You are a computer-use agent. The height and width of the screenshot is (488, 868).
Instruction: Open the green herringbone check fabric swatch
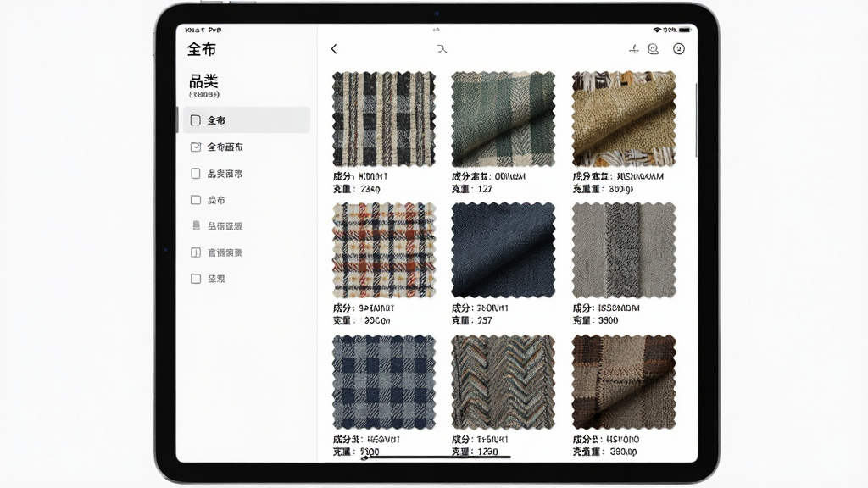pos(504,119)
